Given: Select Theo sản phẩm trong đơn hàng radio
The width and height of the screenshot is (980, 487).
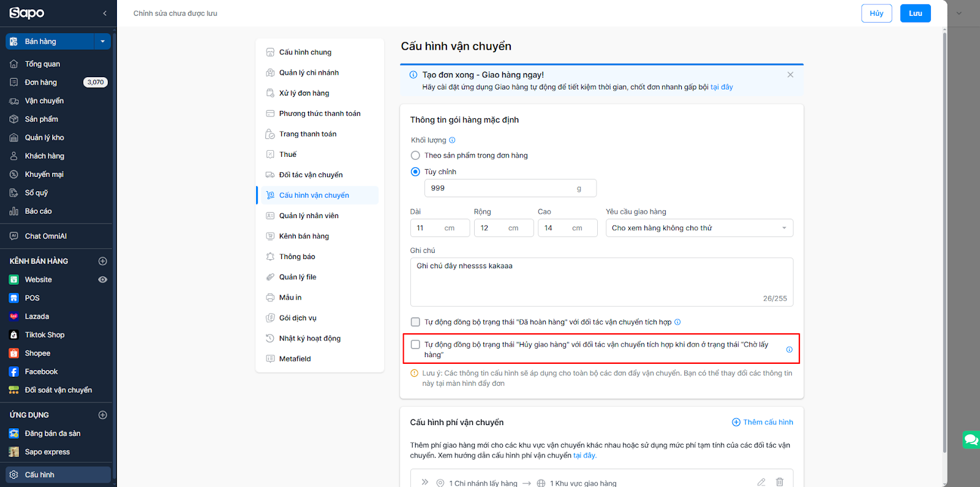Looking at the screenshot, I should pyautogui.click(x=415, y=156).
